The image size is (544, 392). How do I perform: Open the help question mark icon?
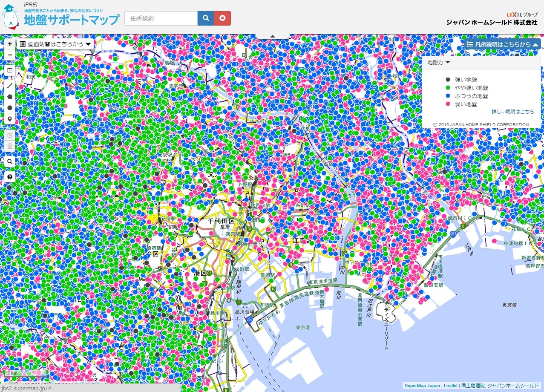click(x=10, y=176)
